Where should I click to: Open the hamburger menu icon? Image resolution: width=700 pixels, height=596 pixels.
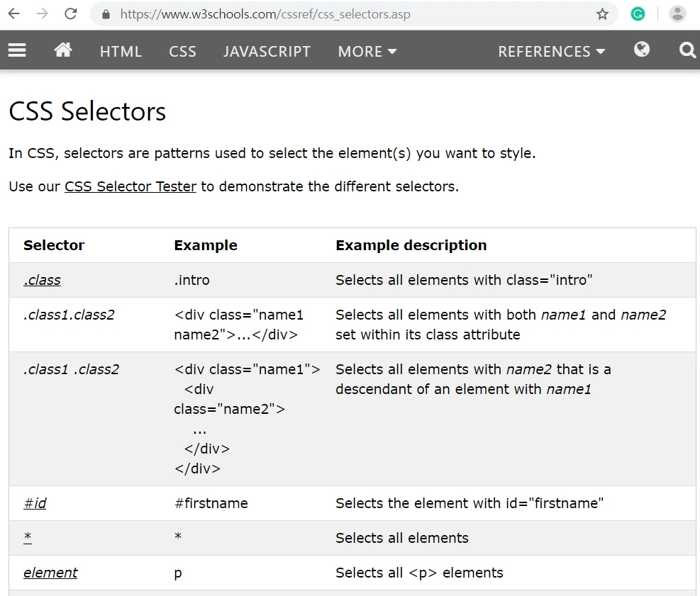point(17,50)
